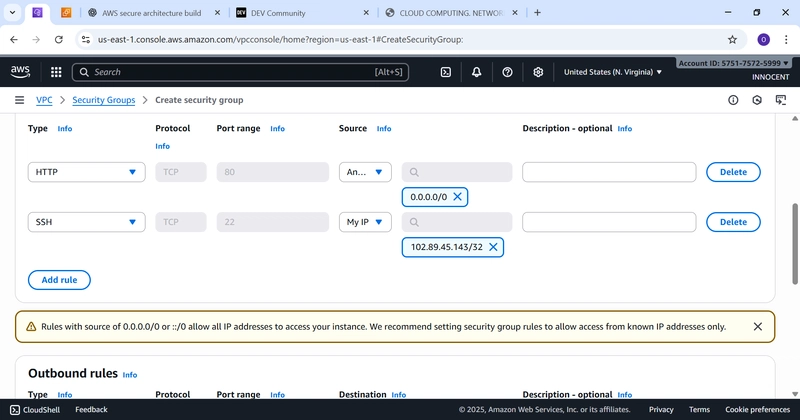The width and height of the screenshot is (800, 420).
Task: Open the HTTP rule type dropdown
Action: pos(86,172)
